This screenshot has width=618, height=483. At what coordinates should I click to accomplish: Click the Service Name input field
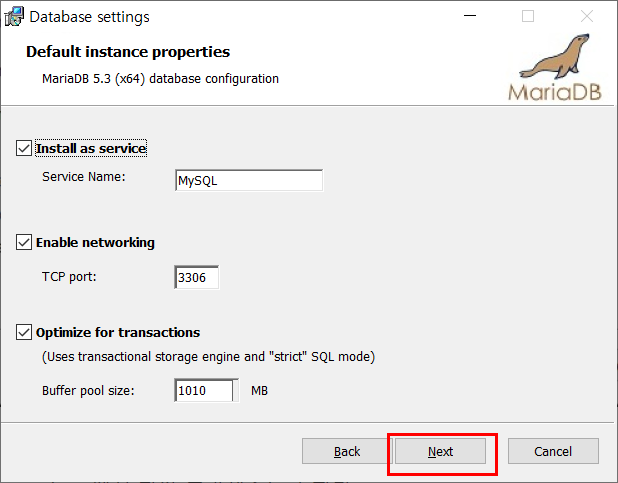(x=249, y=181)
